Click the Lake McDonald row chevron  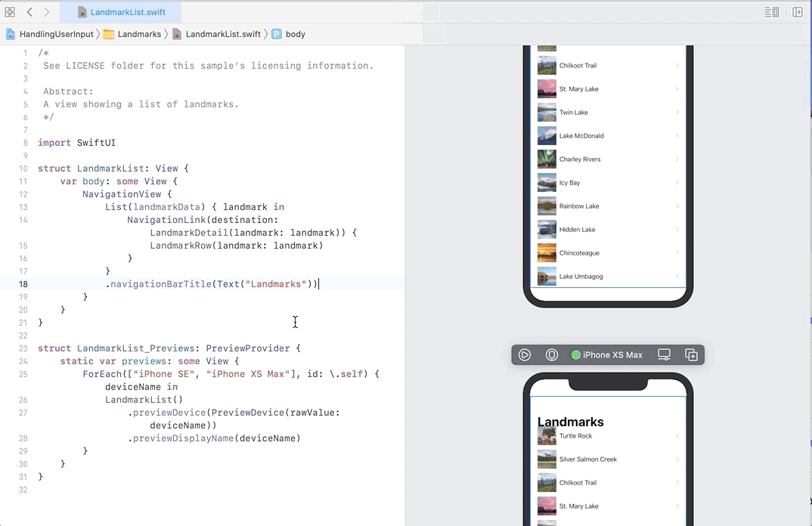677,135
